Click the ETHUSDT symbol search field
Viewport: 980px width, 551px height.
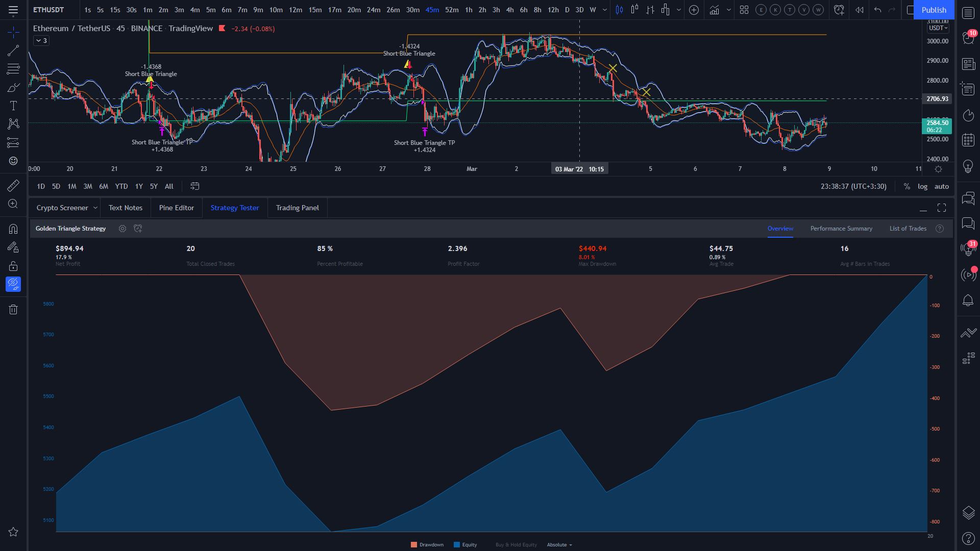[x=48, y=10]
